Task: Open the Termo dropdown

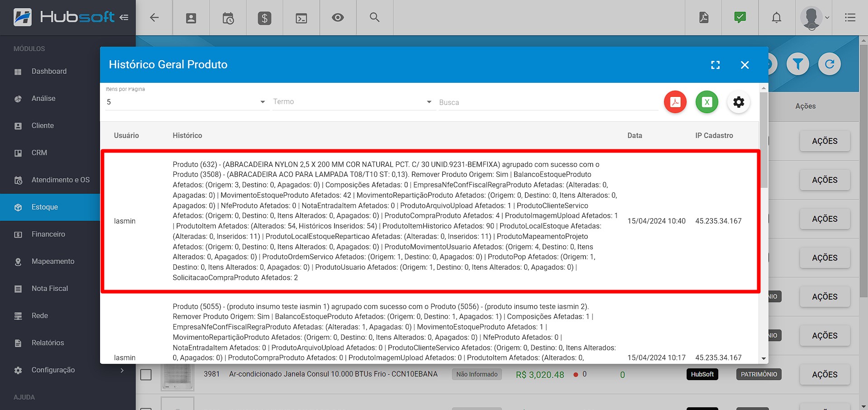Action: tap(353, 102)
